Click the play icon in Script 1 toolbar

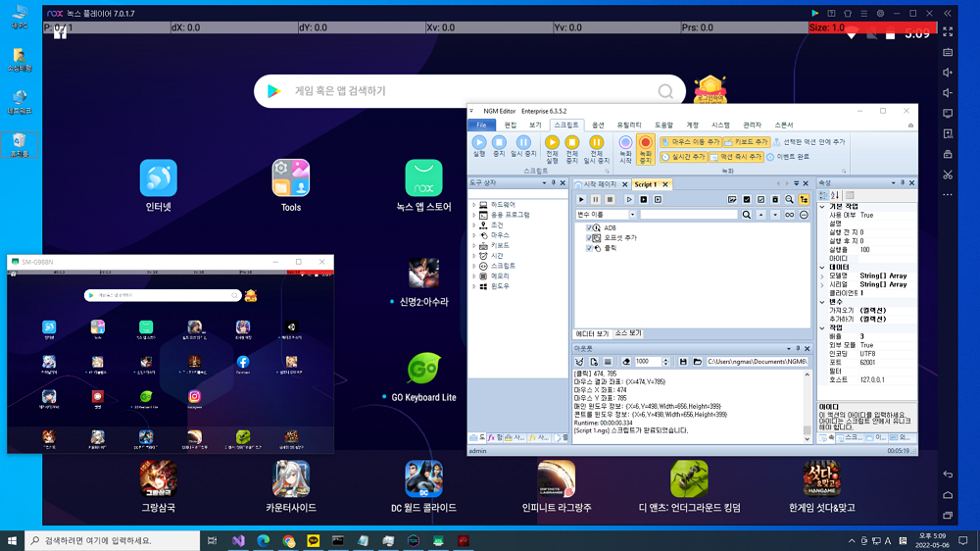click(x=581, y=199)
